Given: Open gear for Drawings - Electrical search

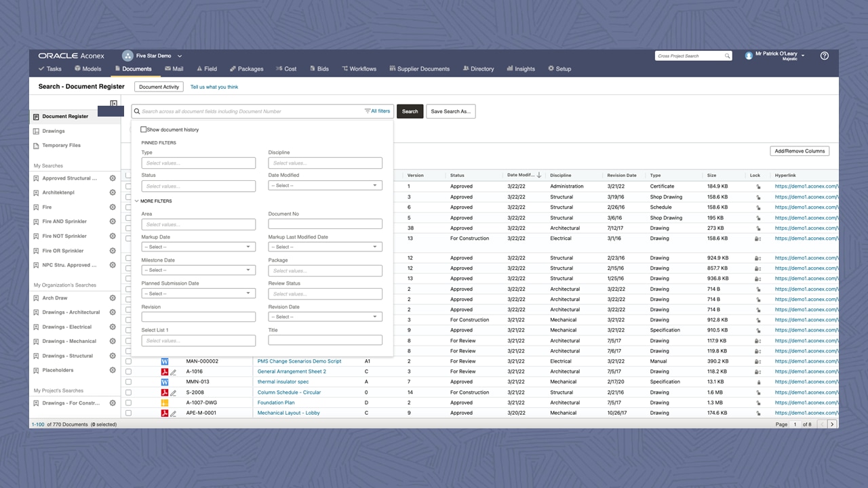Looking at the screenshot, I should [113, 327].
